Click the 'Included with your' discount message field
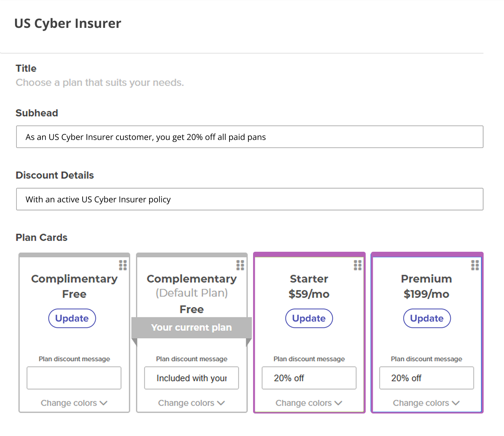 [x=192, y=378]
